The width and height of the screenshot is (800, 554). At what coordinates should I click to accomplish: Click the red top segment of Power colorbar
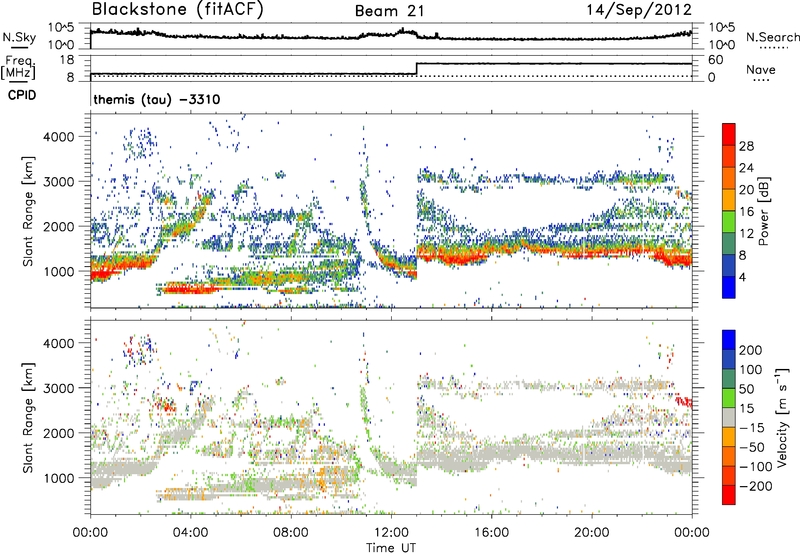[729, 134]
